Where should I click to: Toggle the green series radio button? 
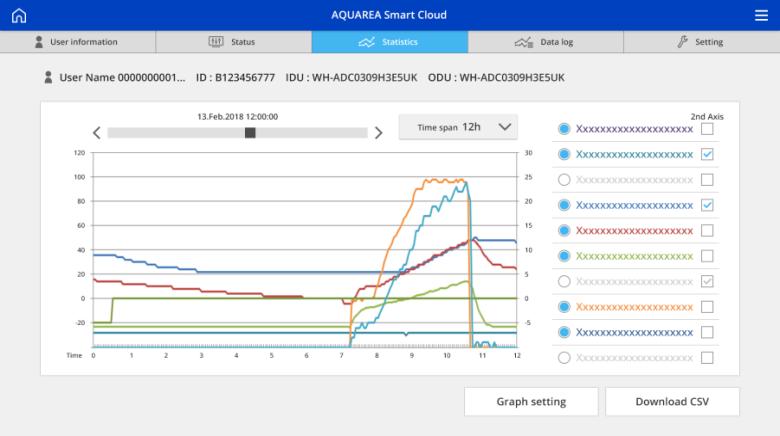(564, 256)
